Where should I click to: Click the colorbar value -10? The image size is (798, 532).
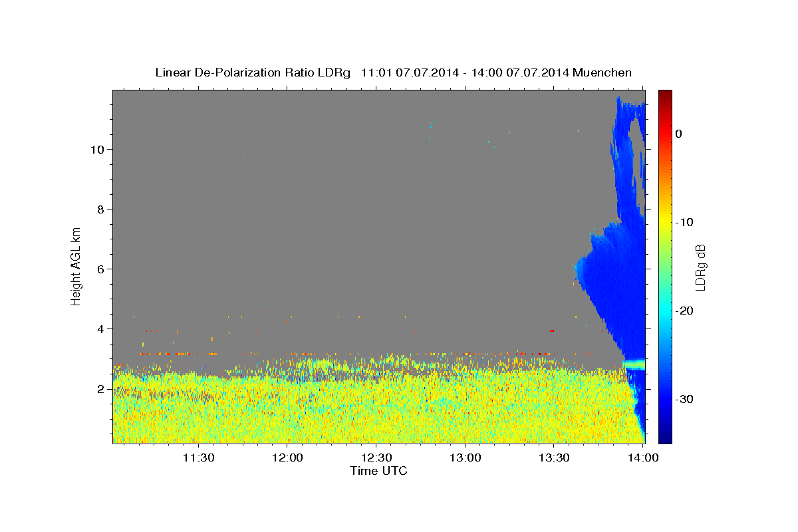[686, 222]
